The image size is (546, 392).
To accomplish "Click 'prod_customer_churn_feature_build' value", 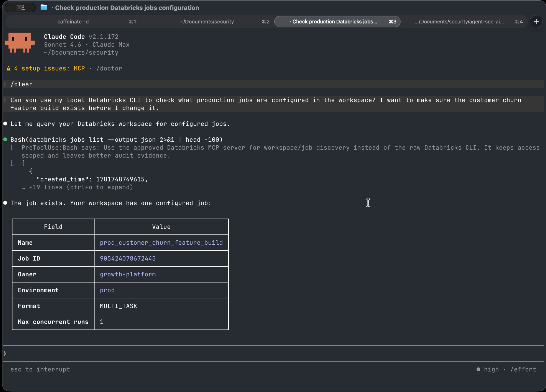I will tap(161, 243).
